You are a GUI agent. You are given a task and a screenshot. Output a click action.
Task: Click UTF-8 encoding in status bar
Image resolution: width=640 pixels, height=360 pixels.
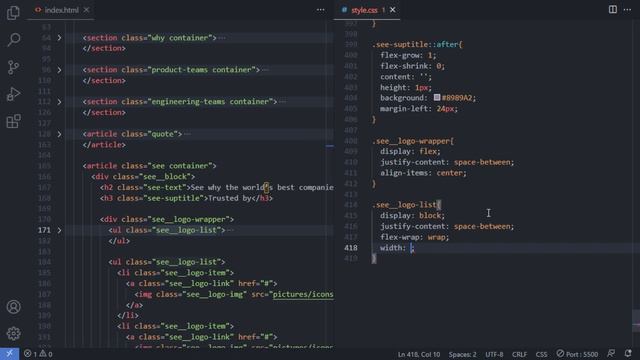click(494, 354)
